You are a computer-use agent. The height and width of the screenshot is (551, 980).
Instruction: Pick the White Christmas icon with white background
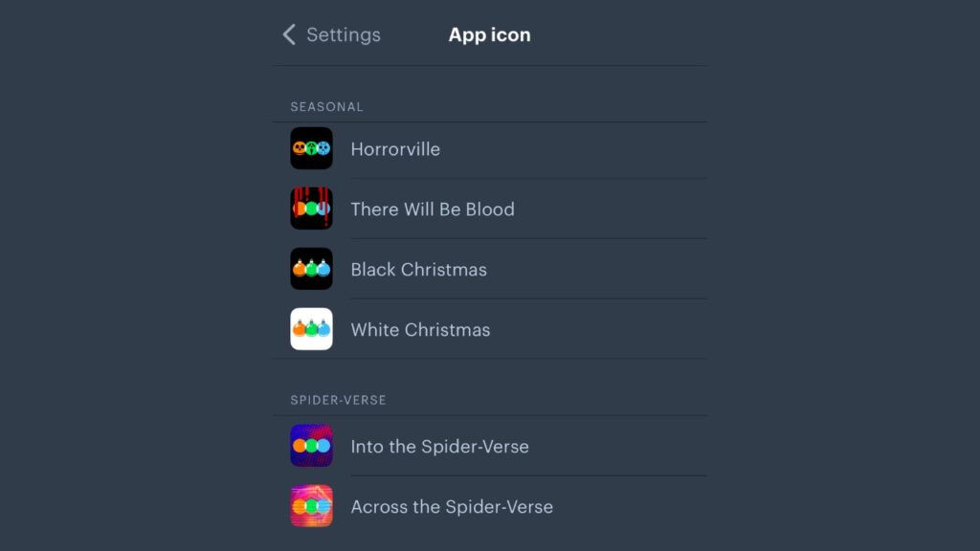coord(311,329)
